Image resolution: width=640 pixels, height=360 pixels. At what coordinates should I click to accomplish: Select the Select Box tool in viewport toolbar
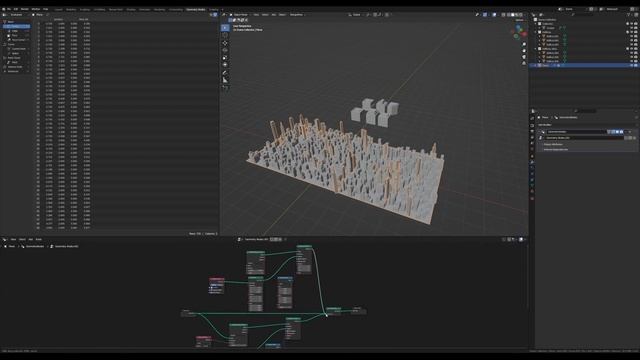pos(225,28)
